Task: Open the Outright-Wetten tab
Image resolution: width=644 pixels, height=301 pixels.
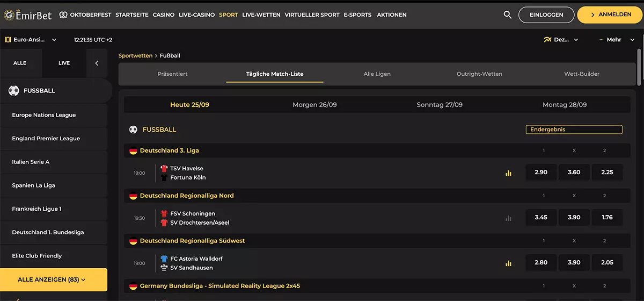Action: pos(479,74)
